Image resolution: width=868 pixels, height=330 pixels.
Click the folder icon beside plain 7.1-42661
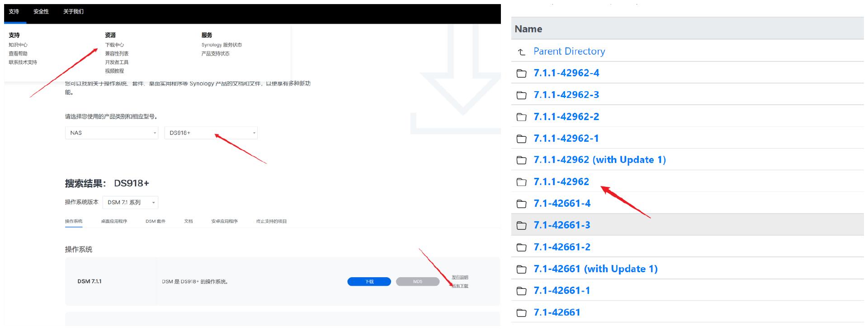point(521,313)
